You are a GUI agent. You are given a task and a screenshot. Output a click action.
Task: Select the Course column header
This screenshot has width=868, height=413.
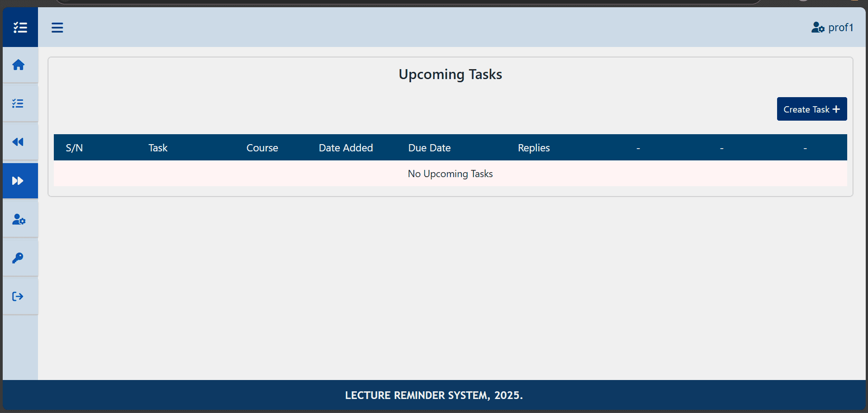(262, 148)
